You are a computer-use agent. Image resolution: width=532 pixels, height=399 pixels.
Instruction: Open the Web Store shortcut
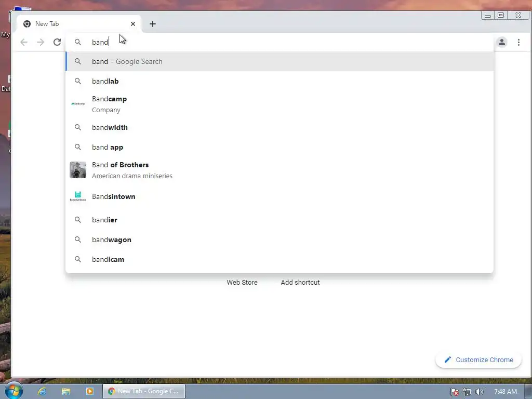pos(242,282)
